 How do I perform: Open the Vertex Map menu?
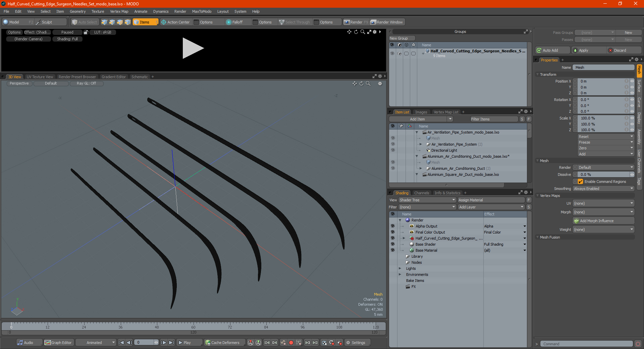[119, 11]
